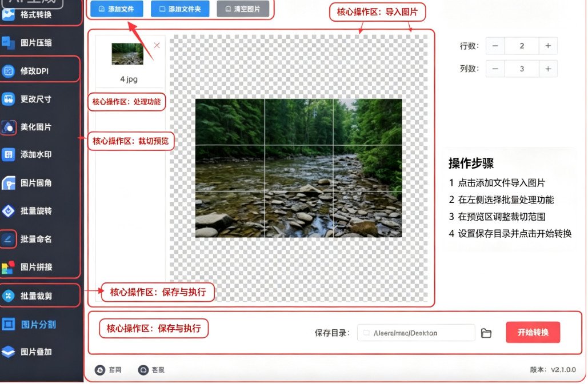This screenshot has height=387, width=588.
Task: Click the 图片压缩 menu label
Action: point(36,43)
